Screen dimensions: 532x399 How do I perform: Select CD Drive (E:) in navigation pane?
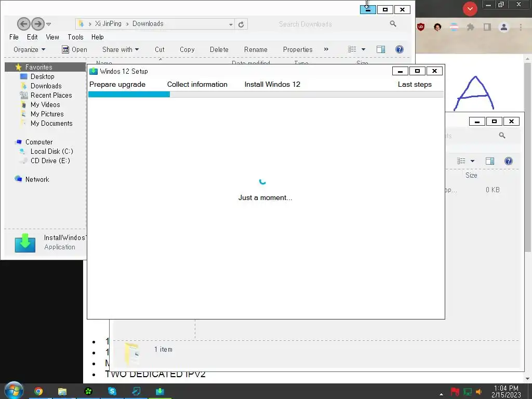pyautogui.click(x=50, y=161)
